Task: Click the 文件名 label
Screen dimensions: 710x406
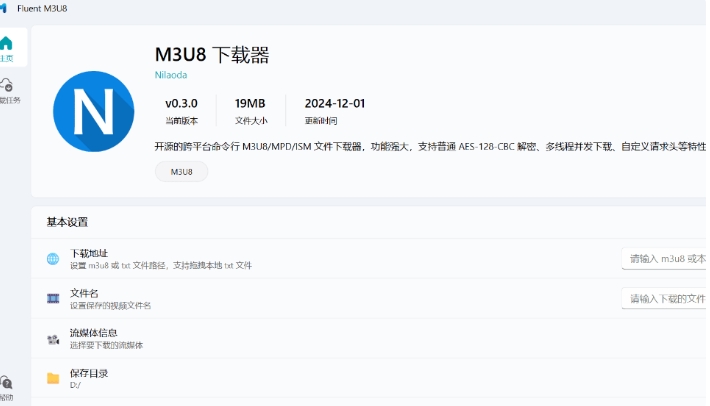Action: (84, 293)
